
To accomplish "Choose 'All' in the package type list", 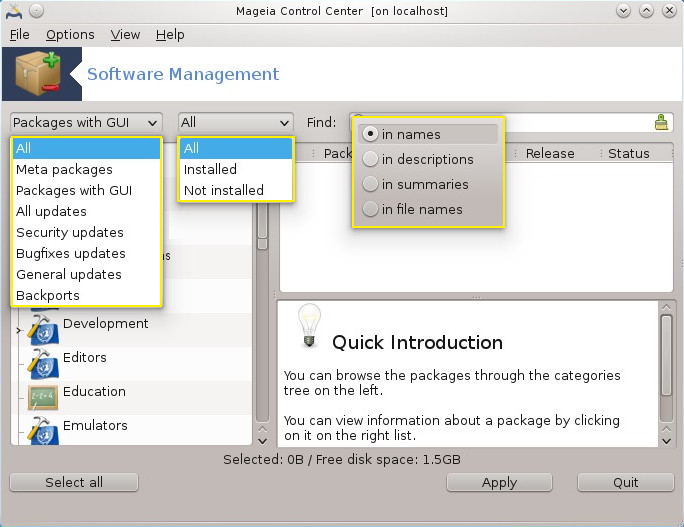I will [x=86, y=148].
